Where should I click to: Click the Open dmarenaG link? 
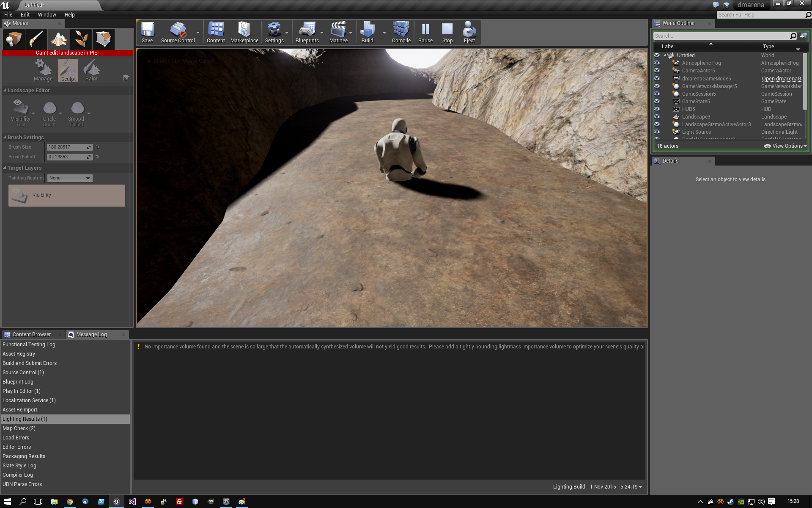tap(782, 79)
